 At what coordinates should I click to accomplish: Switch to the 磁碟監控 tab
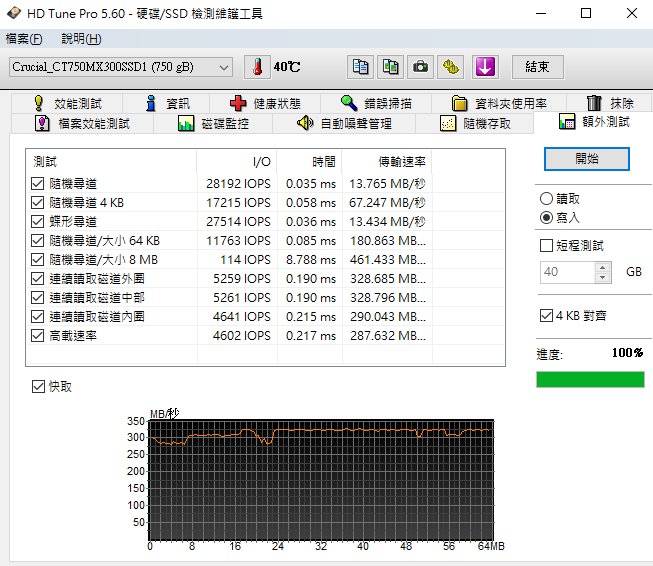tap(212, 124)
